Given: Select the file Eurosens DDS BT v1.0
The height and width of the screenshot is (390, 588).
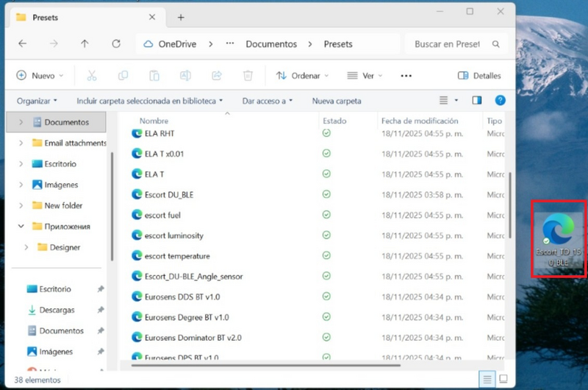Looking at the screenshot, I should (182, 297).
